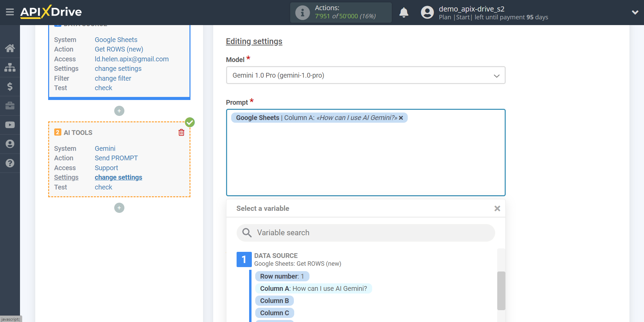Click the Variable search field
The image size is (644, 322).
point(366,233)
